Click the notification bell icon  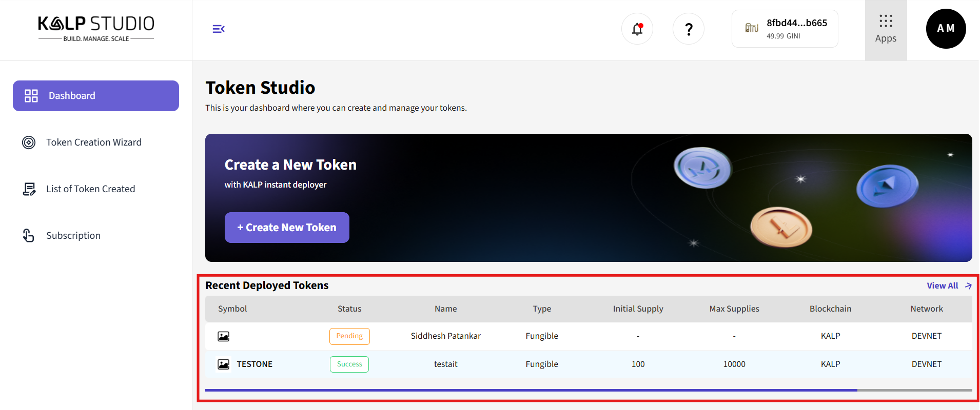(637, 29)
